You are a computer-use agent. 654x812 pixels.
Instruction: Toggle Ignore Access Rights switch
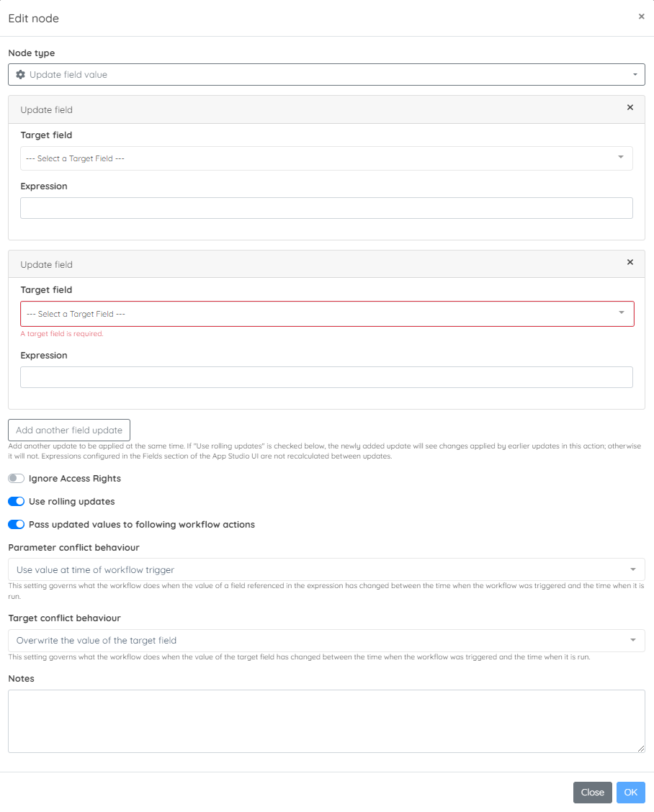coord(16,479)
